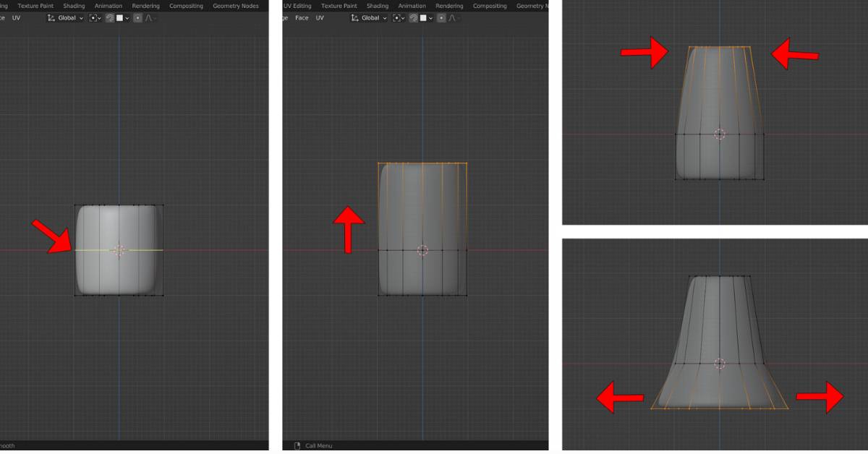Toggle the snapping magnet in the center header

414,18
